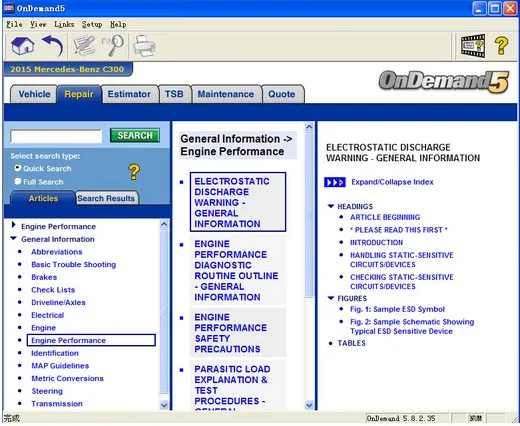Screen dimensions: 520x426
Task: Open the PLEASE READ THIS FIRST link
Action: [398, 230]
